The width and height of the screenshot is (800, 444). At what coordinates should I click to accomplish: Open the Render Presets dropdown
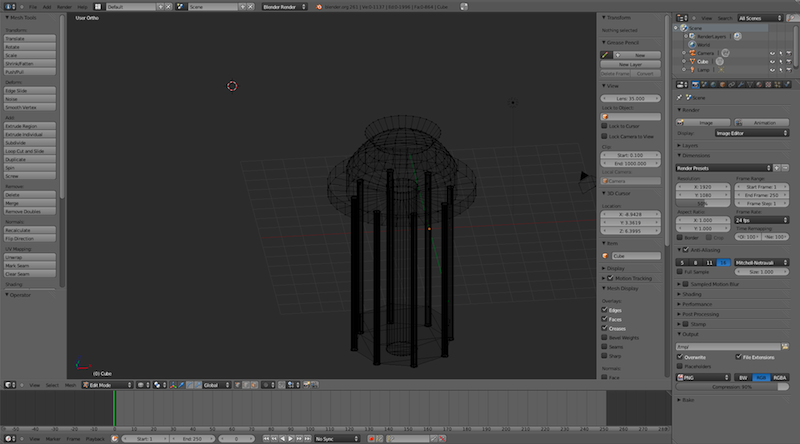723,168
